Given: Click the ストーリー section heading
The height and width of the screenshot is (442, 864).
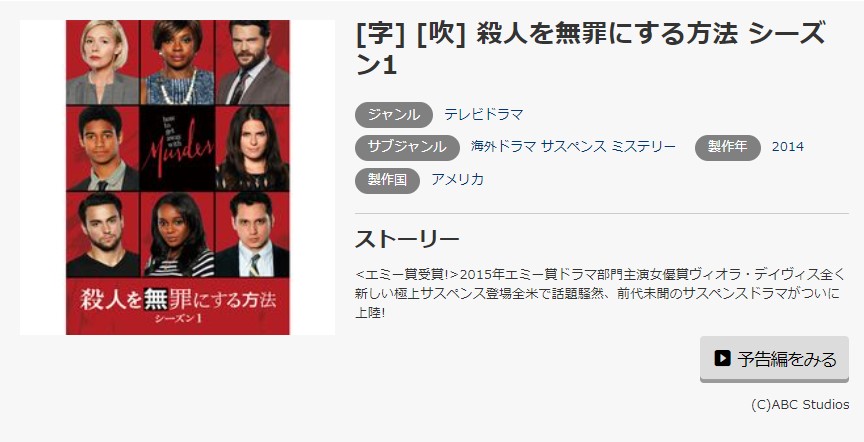Looking at the screenshot, I should coord(407,240).
